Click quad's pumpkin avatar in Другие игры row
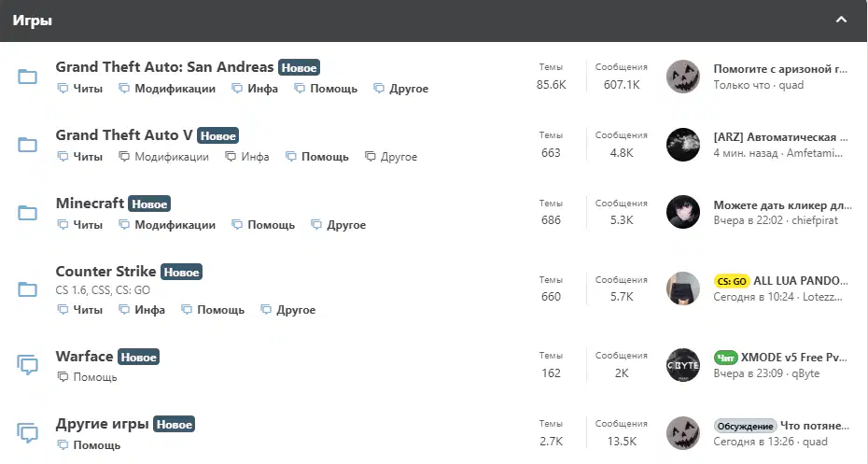This screenshot has height=464, width=868. coord(682,433)
